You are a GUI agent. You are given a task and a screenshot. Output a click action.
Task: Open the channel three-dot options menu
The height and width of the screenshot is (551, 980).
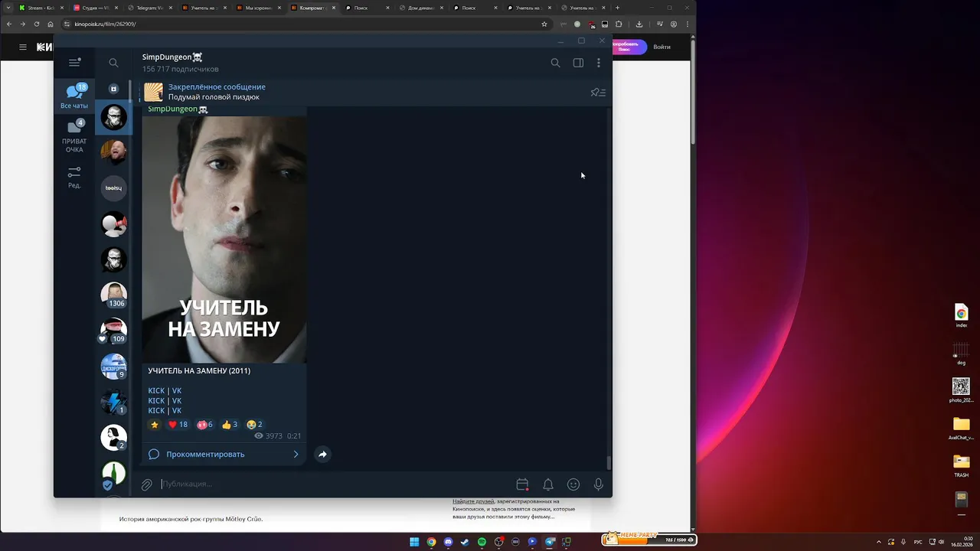tap(599, 63)
